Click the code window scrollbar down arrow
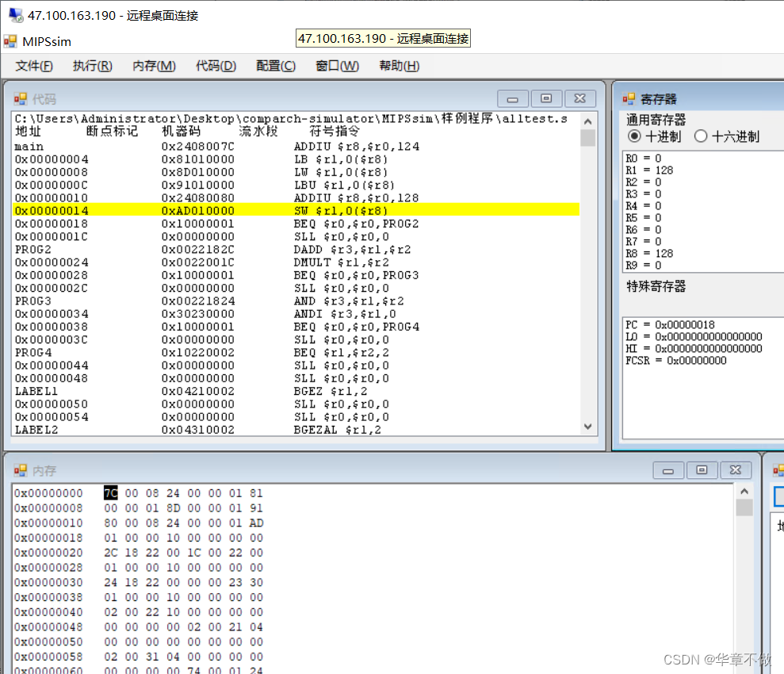Screen dimensions: 784x674 (x=587, y=427)
